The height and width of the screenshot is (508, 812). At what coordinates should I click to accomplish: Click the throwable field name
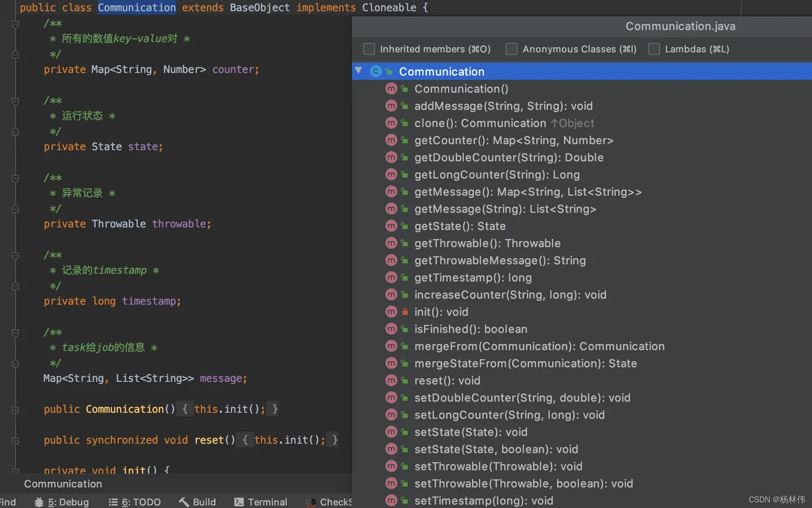[180, 224]
